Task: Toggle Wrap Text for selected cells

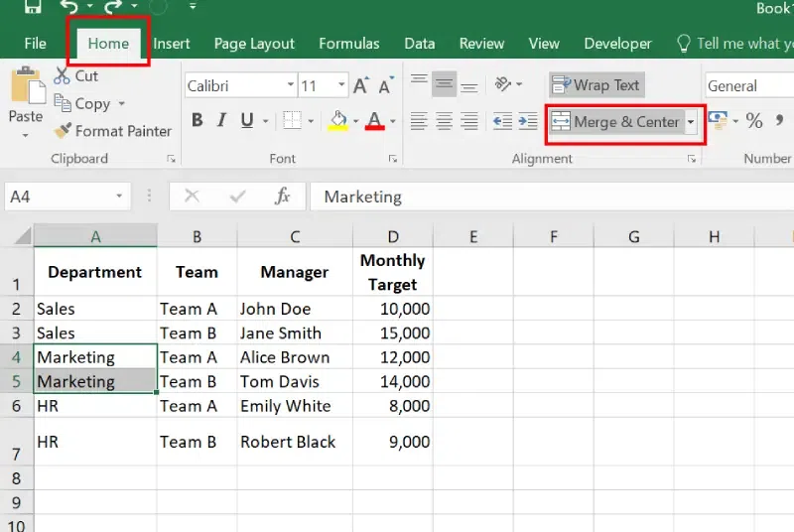Action: click(596, 85)
